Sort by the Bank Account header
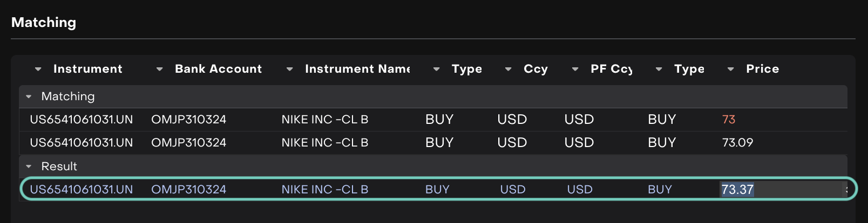868x223 pixels. [x=218, y=69]
